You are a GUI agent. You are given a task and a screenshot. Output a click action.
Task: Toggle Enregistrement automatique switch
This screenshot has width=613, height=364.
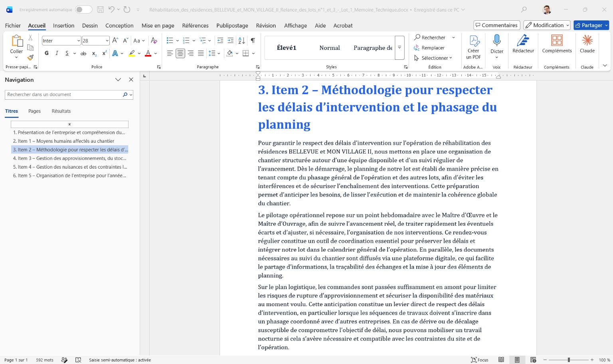(x=84, y=10)
